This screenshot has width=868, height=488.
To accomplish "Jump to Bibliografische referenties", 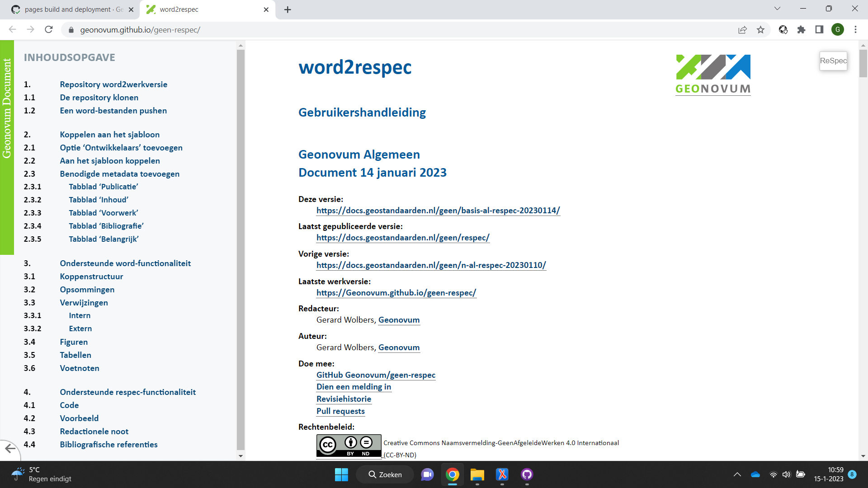I will (x=109, y=445).
